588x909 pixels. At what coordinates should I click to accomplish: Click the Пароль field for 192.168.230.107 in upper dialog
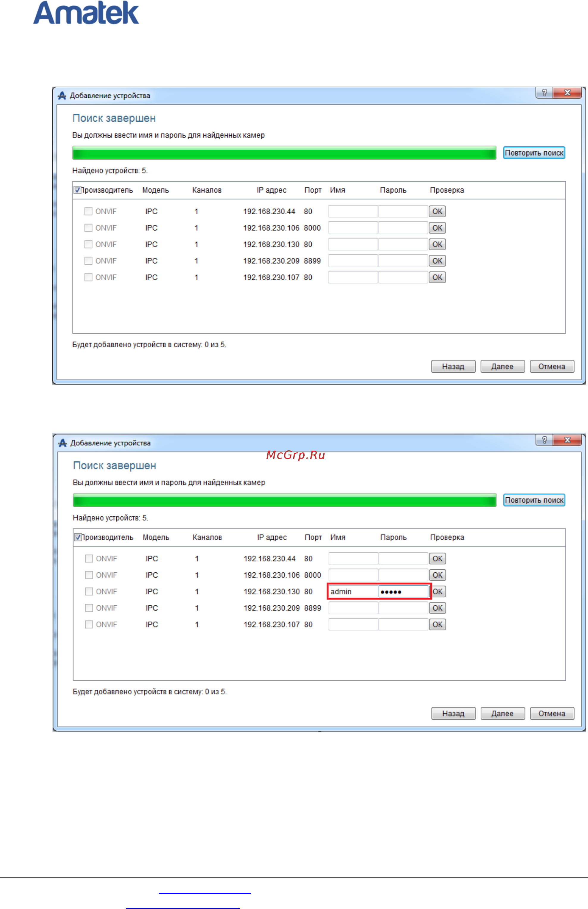403,277
